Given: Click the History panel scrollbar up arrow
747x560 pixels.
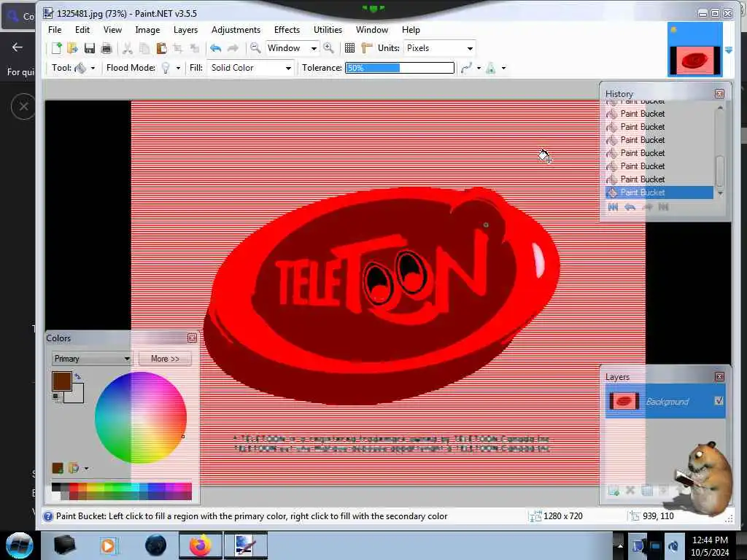Looking at the screenshot, I should coord(720,108).
